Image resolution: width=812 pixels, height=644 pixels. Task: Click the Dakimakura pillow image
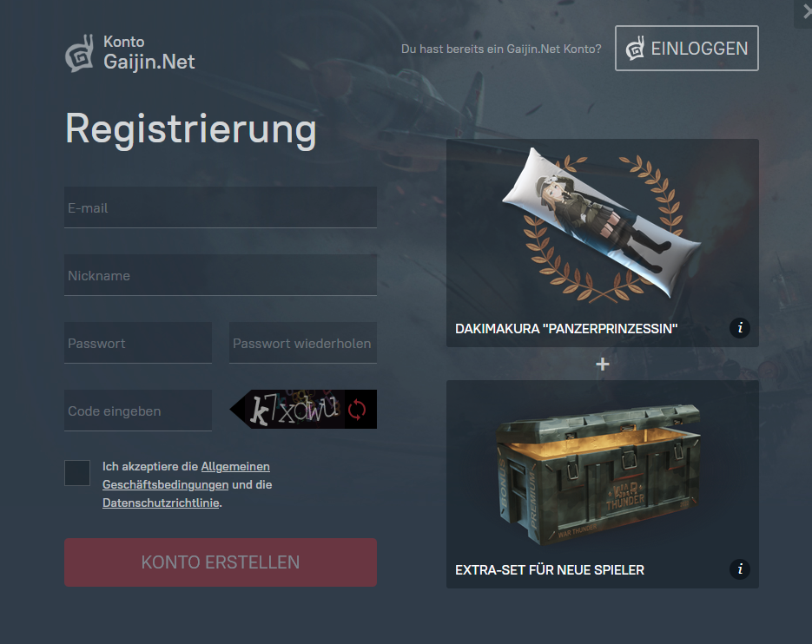coord(602,224)
